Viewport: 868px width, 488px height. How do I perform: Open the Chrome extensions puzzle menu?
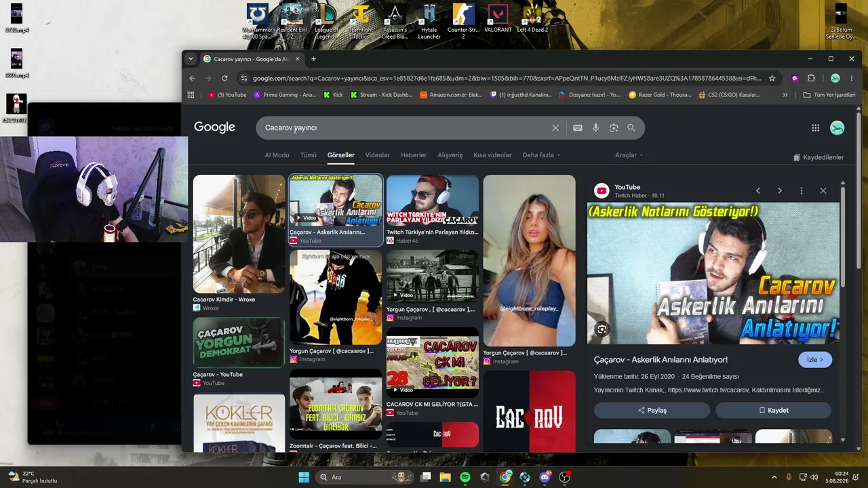[x=811, y=78]
